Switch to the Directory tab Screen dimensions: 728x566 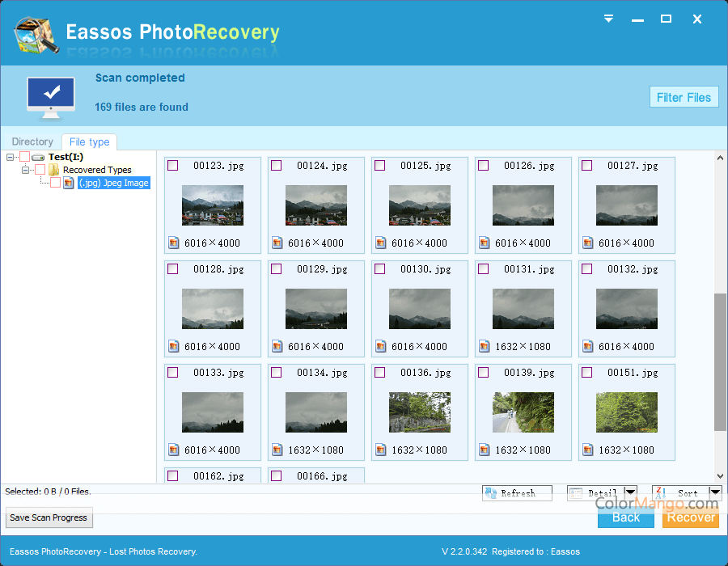32,142
